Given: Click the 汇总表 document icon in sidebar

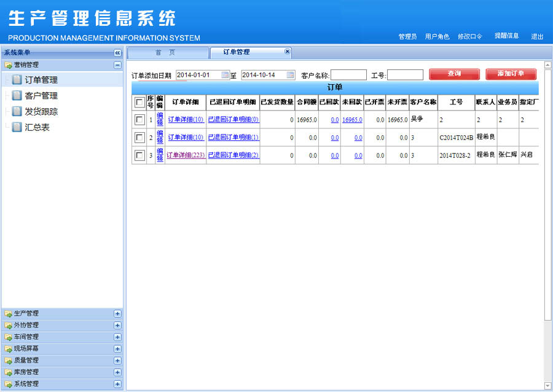Looking at the screenshot, I should (17, 127).
